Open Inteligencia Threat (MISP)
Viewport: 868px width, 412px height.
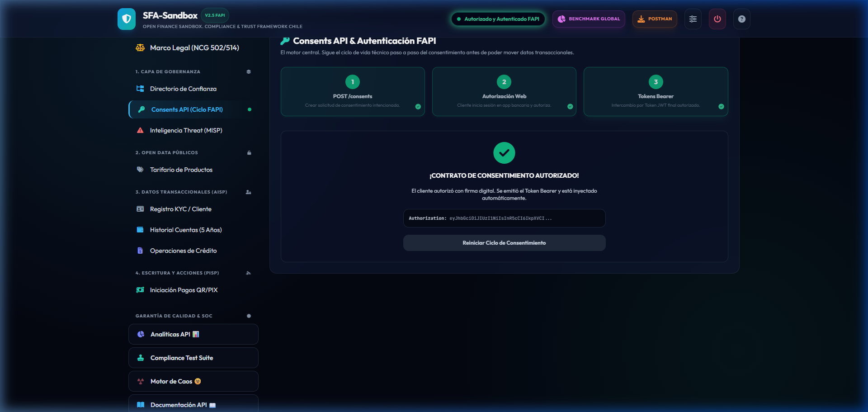[x=193, y=130]
